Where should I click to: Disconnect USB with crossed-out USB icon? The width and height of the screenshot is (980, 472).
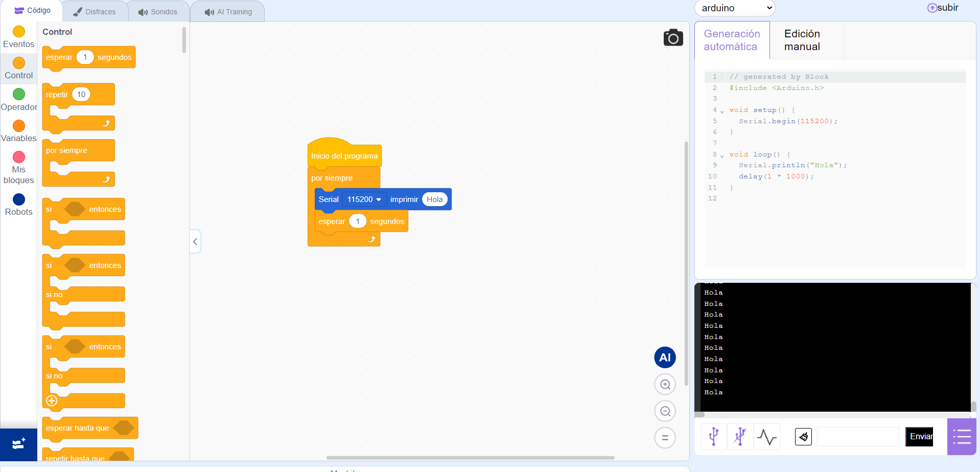tap(740, 437)
